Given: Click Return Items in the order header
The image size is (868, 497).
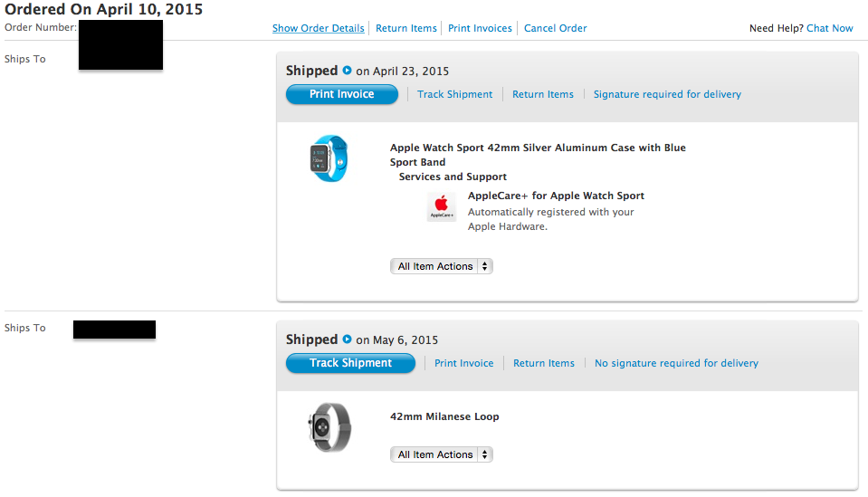Looking at the screenshot, I should point(406,28).
